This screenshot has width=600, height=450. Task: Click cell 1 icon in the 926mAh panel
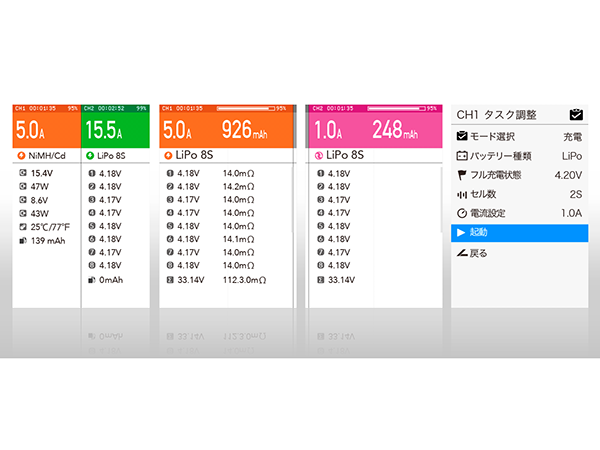click(170, 173)
